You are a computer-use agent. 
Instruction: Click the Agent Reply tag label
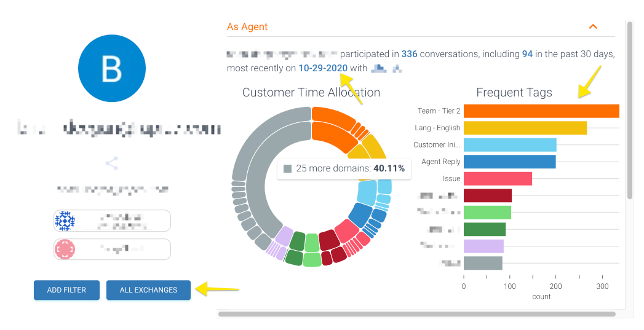click(440, 162)
